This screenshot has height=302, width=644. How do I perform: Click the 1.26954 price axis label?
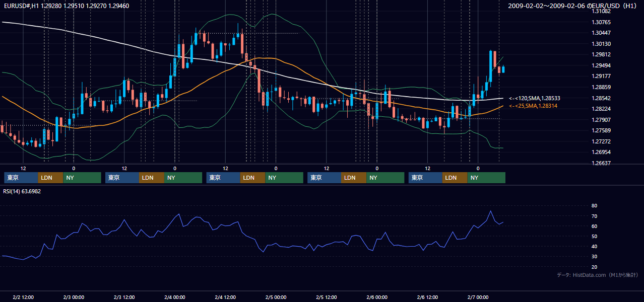pyautogui.click(x=601, y=152)
